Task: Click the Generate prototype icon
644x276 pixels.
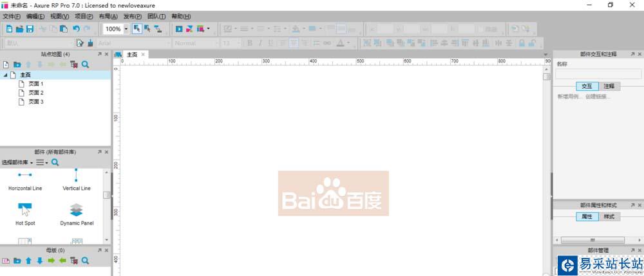Action: click(x=200, y=29)
